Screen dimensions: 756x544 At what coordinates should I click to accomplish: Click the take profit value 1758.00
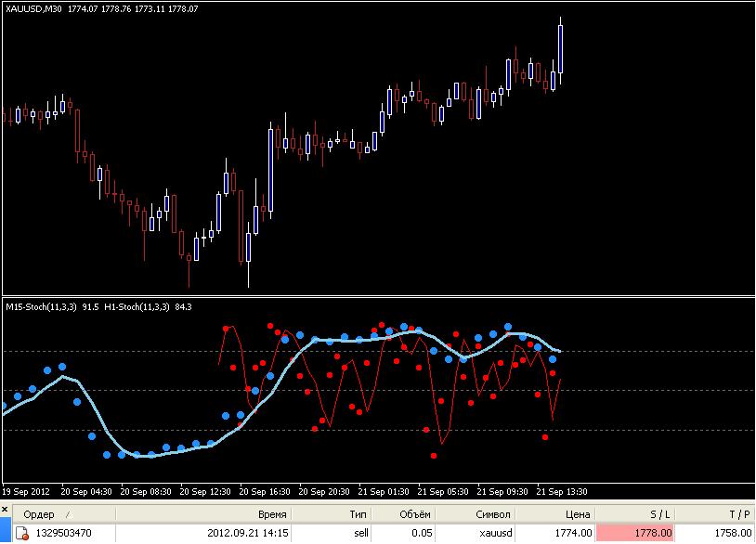(x=734, y=533)
